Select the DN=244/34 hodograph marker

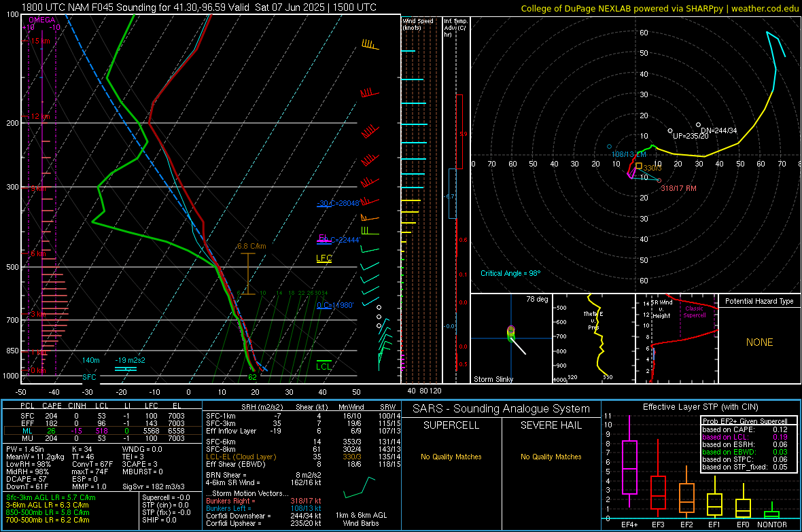718,130
